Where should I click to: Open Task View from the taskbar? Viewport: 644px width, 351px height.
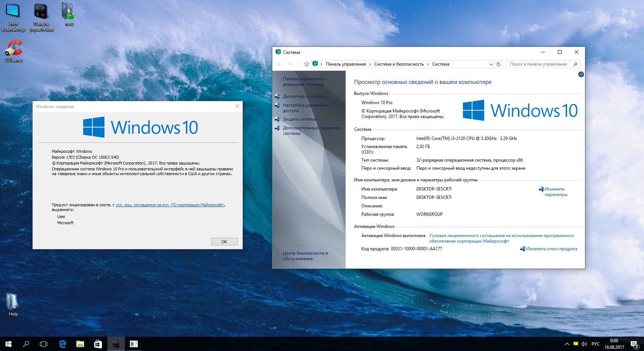44,344
